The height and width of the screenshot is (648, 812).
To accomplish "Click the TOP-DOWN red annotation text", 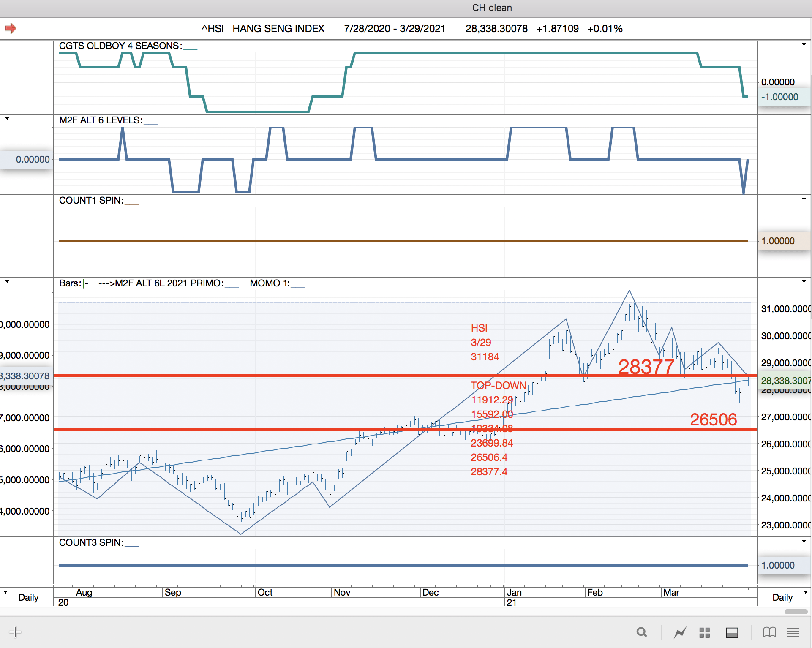I will click(499, 385).
